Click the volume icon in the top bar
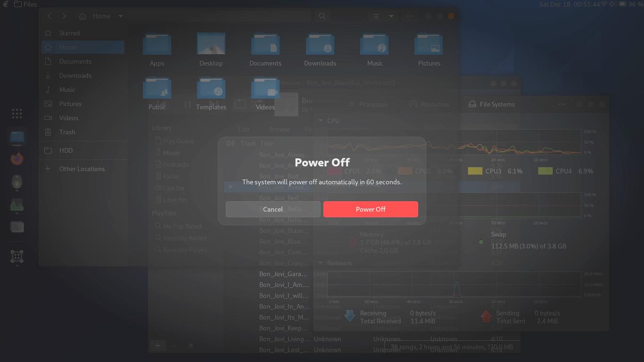Viewport: 644px width, 362px height. coord(612,4)
